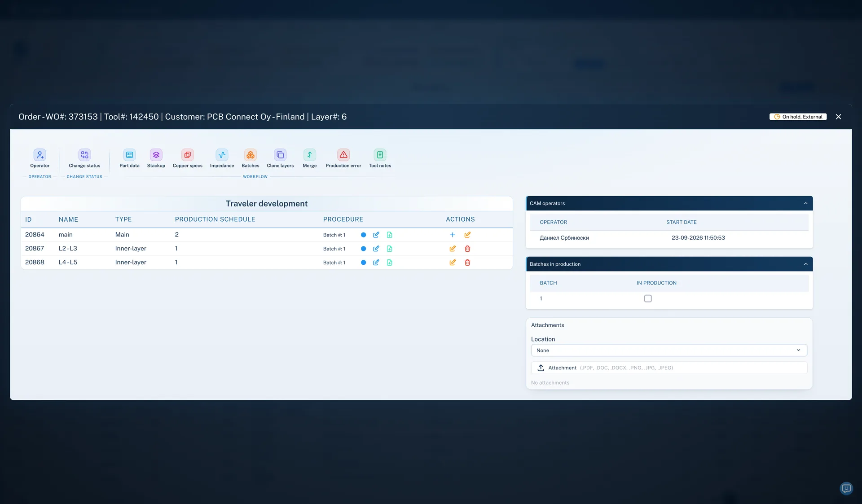This screenshot has height=504, width=862.
Task: Delete the L4-L5 traveler row
Action: pyautogui.click(x=467, y=263)
